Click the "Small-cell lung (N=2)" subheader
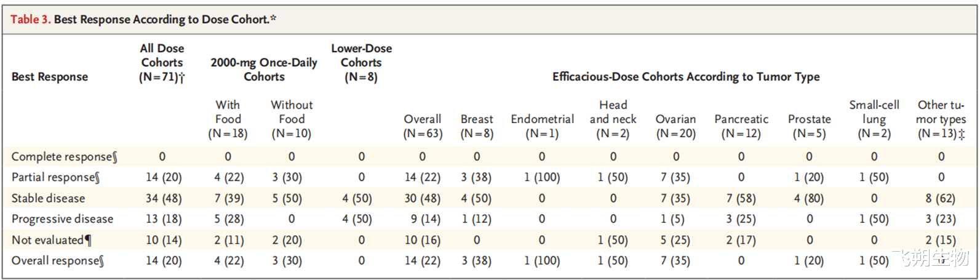Screen dimensions: 980x280 [x=874, y=119]
